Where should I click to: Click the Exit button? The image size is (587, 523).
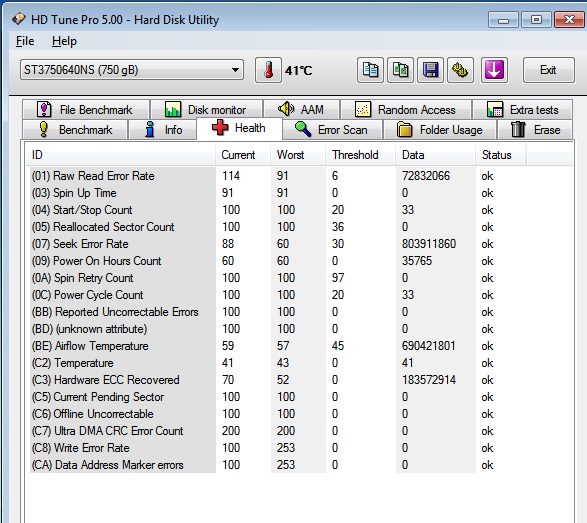(548, 70)
